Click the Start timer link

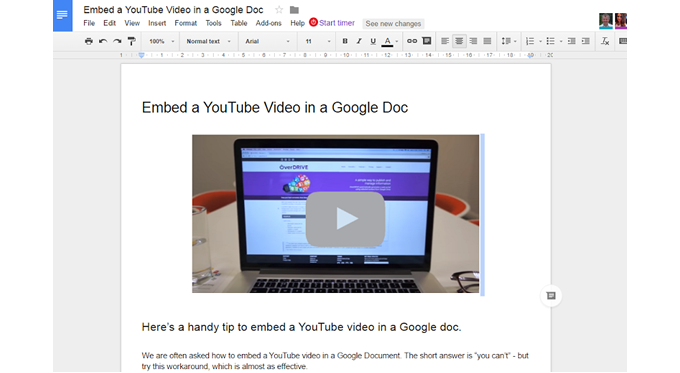coord(337,23)
